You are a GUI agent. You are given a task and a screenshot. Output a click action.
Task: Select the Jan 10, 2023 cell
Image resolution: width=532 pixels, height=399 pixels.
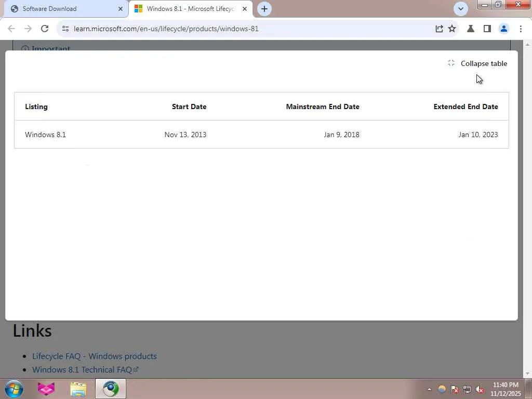(478, 135)
